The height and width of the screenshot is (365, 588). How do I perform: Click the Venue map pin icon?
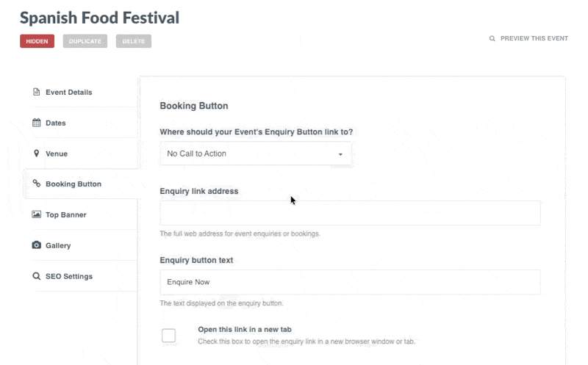[x=36, y=153]
